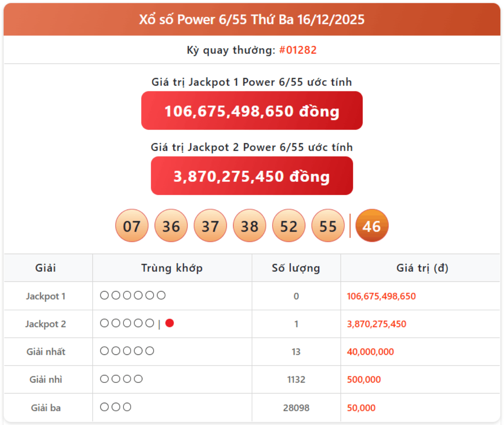Click the Jackpot 2 value 3,870,275,450 banner
Screen dimensions: 504x425
[x=252, y=176]
